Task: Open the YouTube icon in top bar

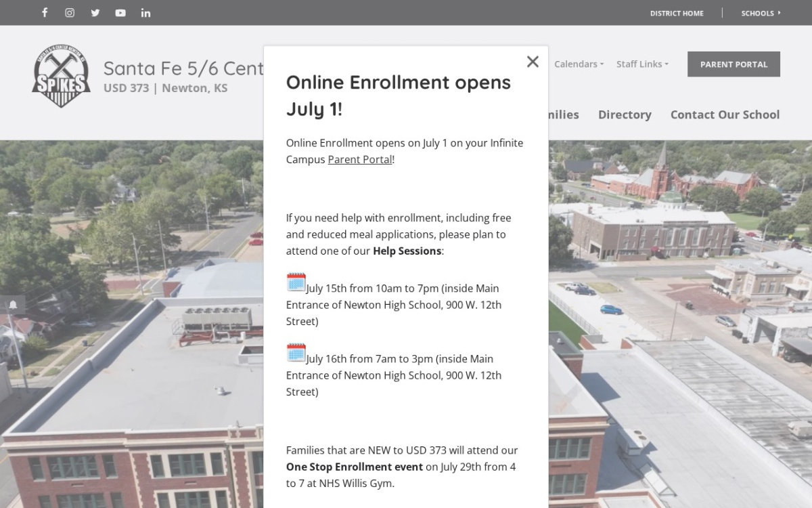Action: tap(120, 12)
